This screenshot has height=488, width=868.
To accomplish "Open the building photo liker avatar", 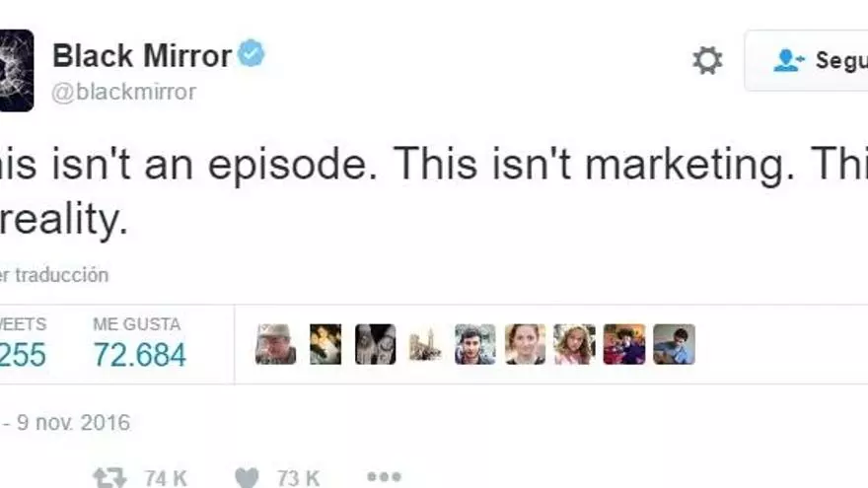I will (x=425, y=344).
